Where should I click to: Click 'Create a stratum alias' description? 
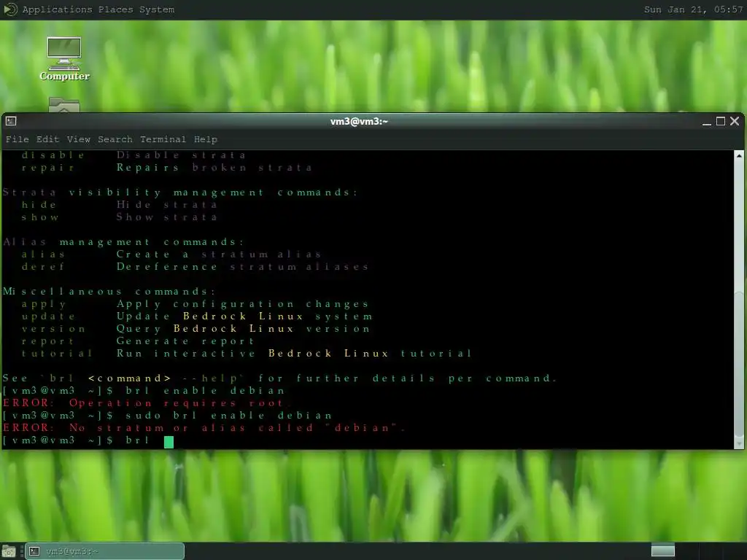[219, 254]
